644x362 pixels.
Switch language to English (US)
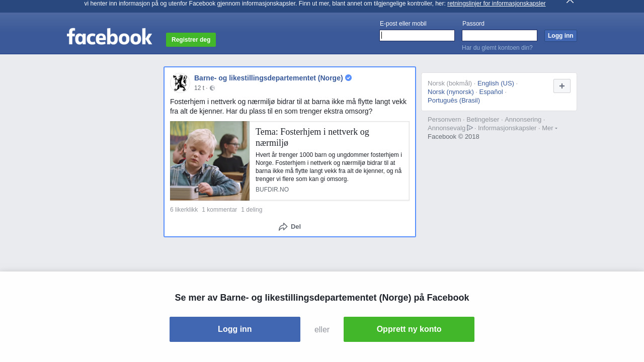496,83
